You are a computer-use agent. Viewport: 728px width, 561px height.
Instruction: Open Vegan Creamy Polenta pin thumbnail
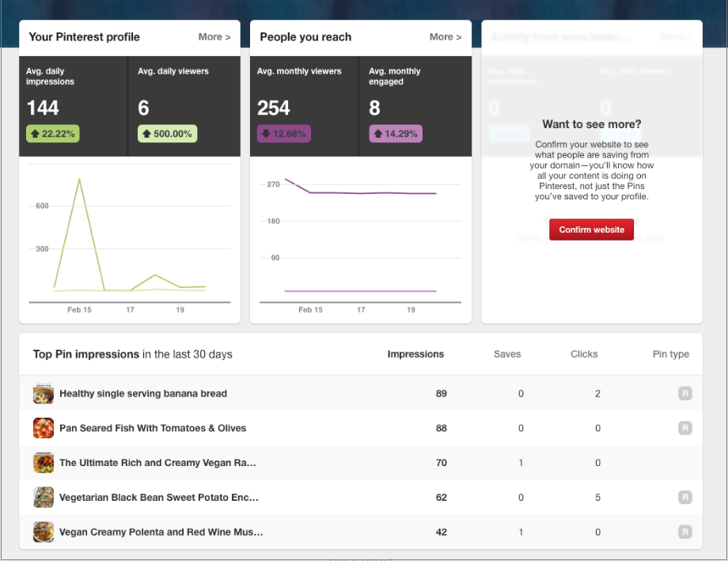[x=44, y=532]
